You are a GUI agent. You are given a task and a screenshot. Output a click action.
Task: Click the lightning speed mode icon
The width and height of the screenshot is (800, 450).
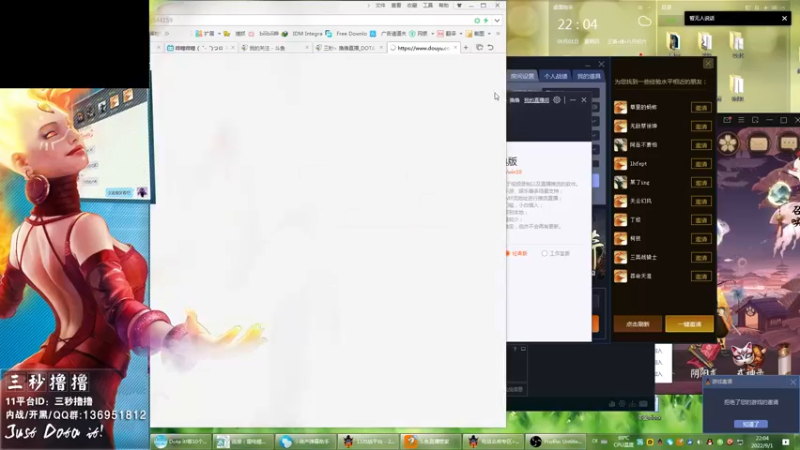coord(486,20)
